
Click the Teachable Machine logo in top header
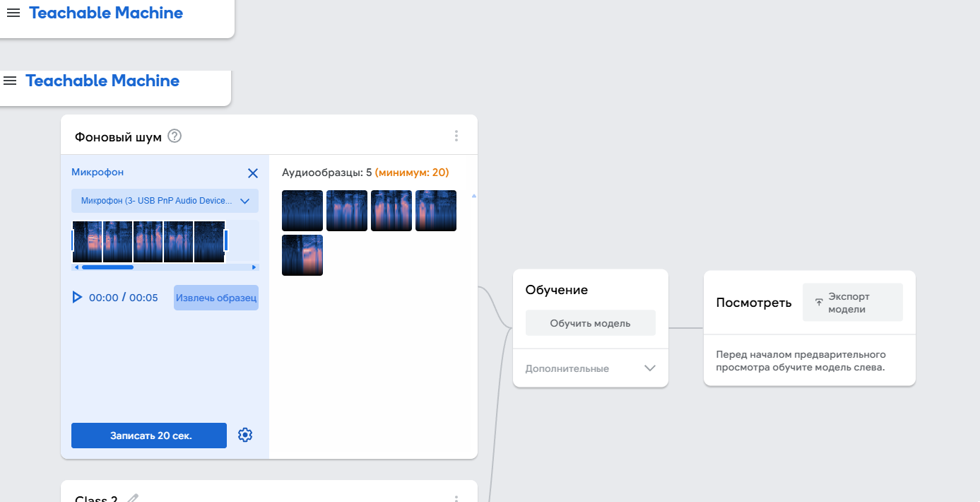coord(106,13)
